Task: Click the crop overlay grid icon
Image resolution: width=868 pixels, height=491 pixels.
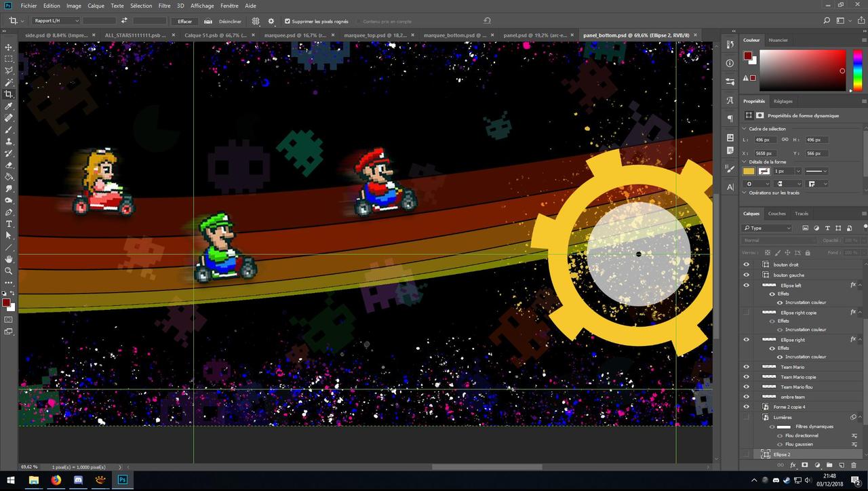Action: click(256, 21)
